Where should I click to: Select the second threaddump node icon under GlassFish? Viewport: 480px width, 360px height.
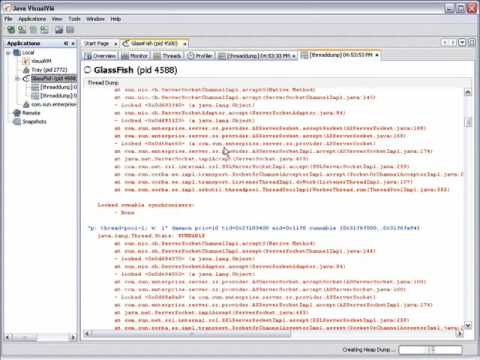point(35,96)
